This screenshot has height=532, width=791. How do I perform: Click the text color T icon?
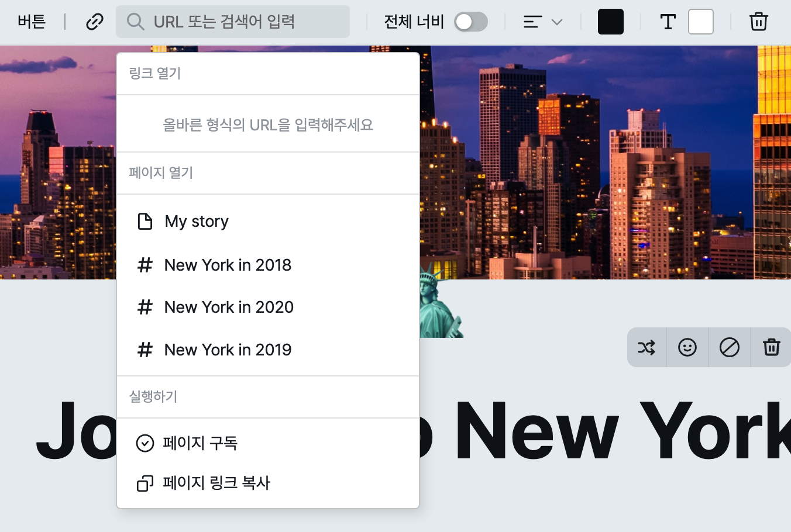[x=668, y=22]
